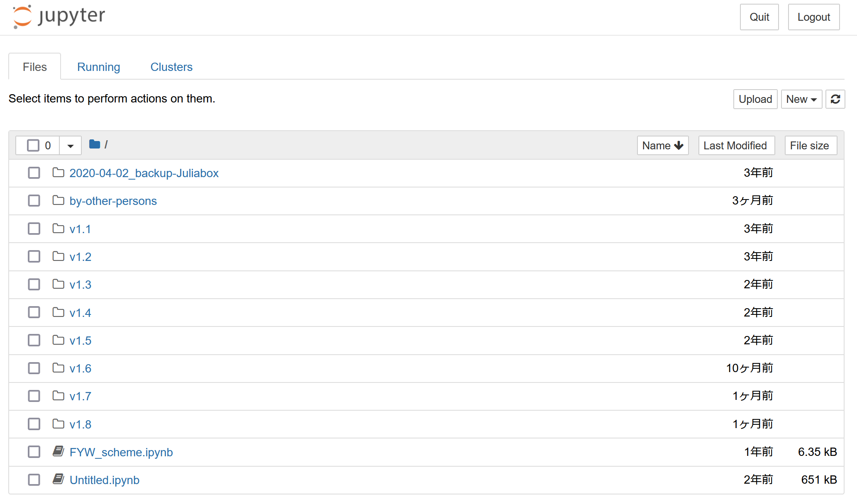Click the folder icon beside by-other-persons
This screenshot has height=504, width=857.
59,200
